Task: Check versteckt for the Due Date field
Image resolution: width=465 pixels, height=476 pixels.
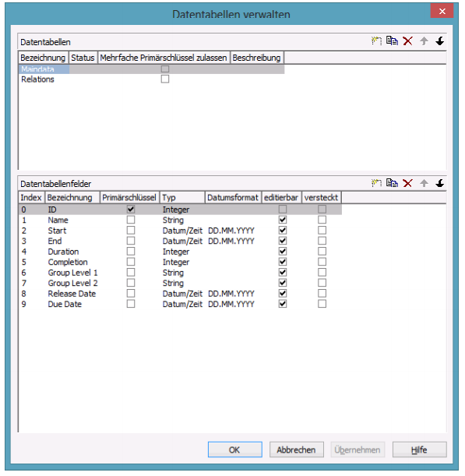Action: coord(322,304)
